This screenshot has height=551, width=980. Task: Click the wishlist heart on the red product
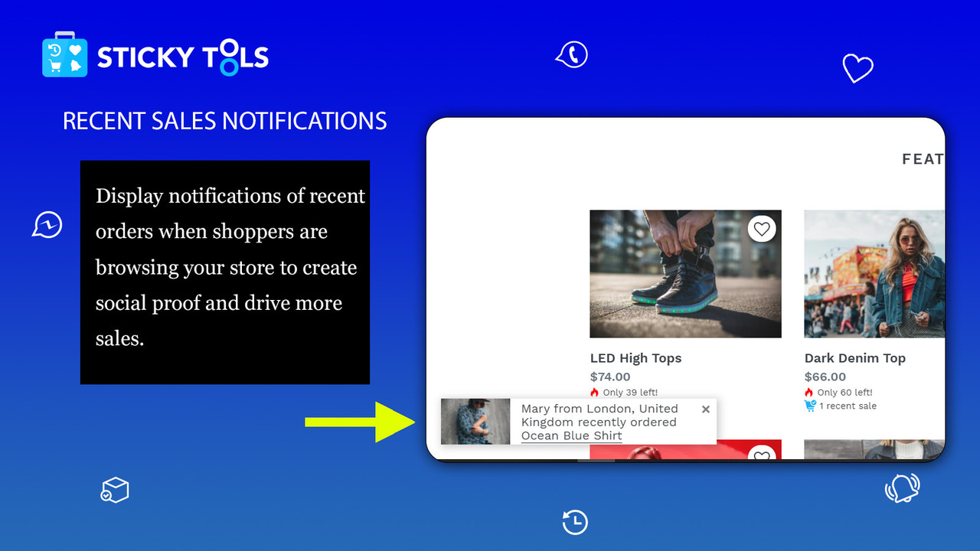(x=761, y=454)
